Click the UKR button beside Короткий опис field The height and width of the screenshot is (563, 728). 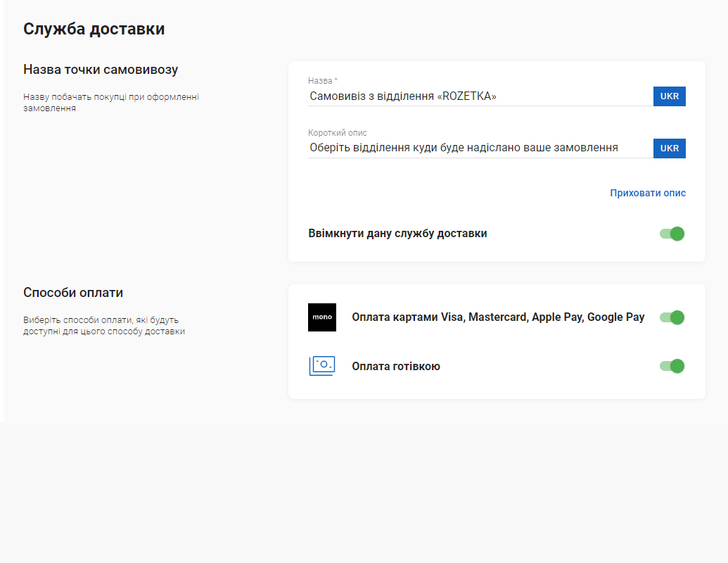click(669, 148)
